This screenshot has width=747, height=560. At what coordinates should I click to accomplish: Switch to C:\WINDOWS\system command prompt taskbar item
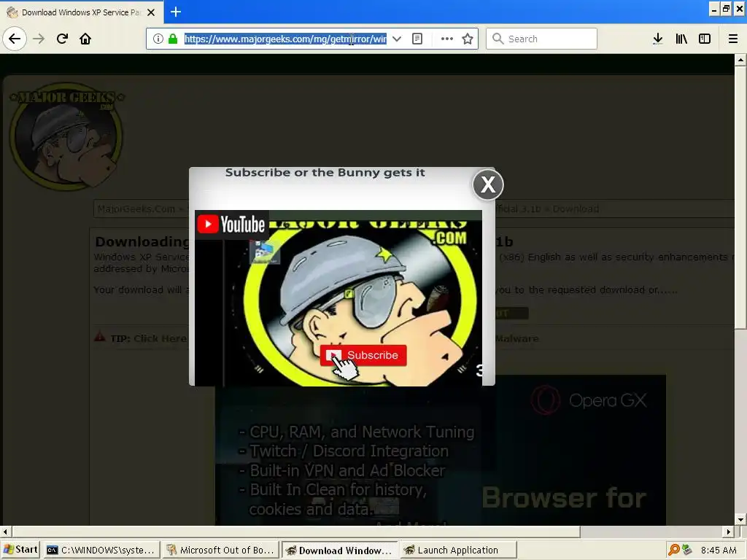coord(101,550)
